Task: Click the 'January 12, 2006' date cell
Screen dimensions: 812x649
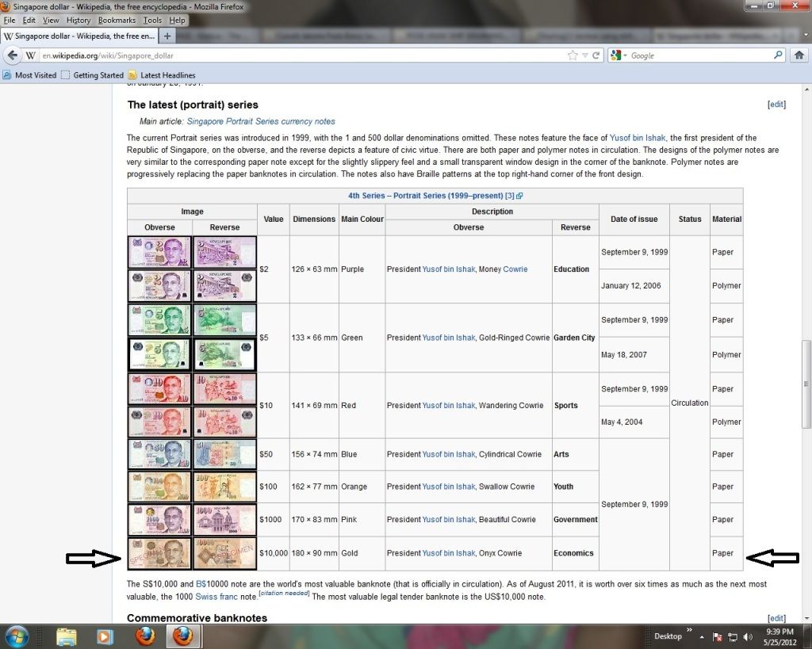Action: [x=634, y=286]
